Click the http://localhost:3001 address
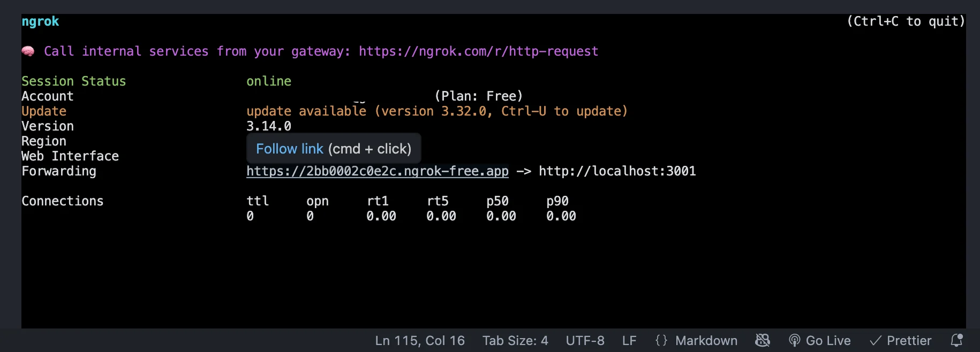Viewport: 980px width, 352px height. point(617,171)
